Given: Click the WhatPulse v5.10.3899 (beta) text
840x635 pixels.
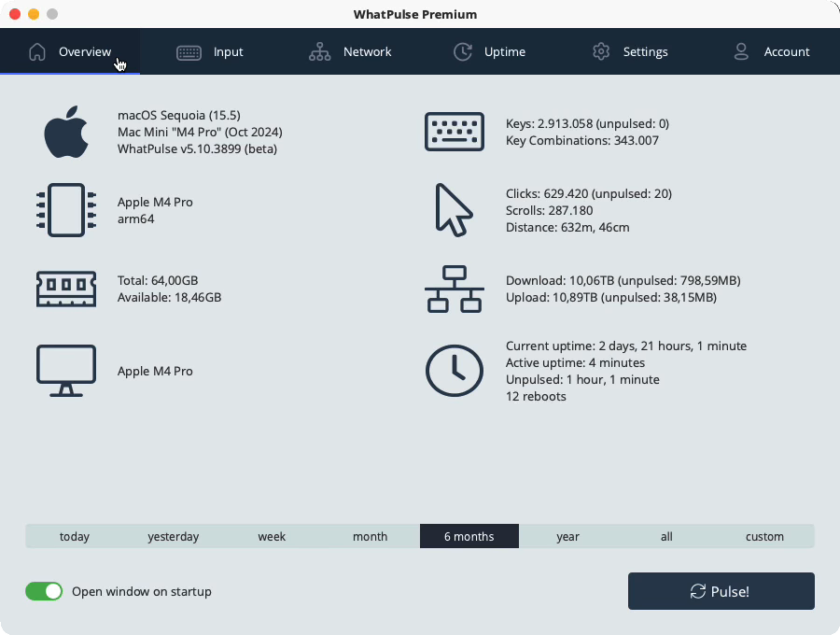Looking at the screenshot, I should (x=197, y=148).
